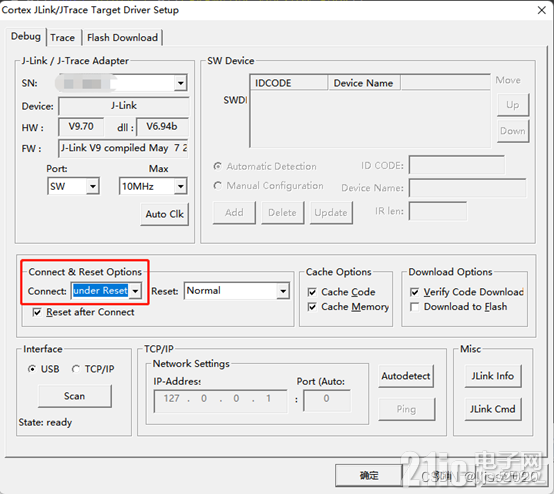The image size is (554, 494).
Task: Click the Auto Clk button
Action: pos(165,214)
